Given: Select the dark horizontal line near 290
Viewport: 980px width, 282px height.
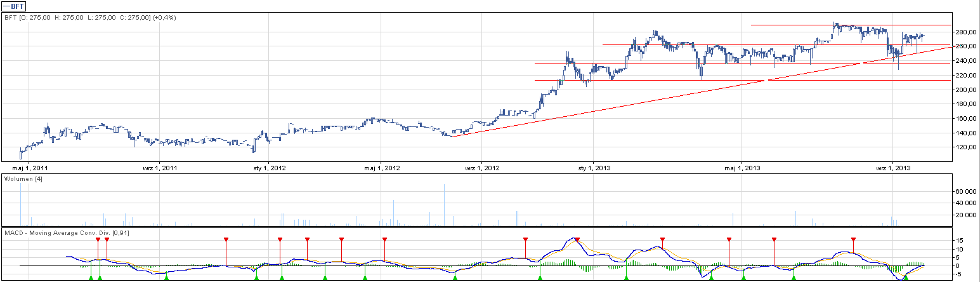Looking at the screenshot, I should pos(851,25).
